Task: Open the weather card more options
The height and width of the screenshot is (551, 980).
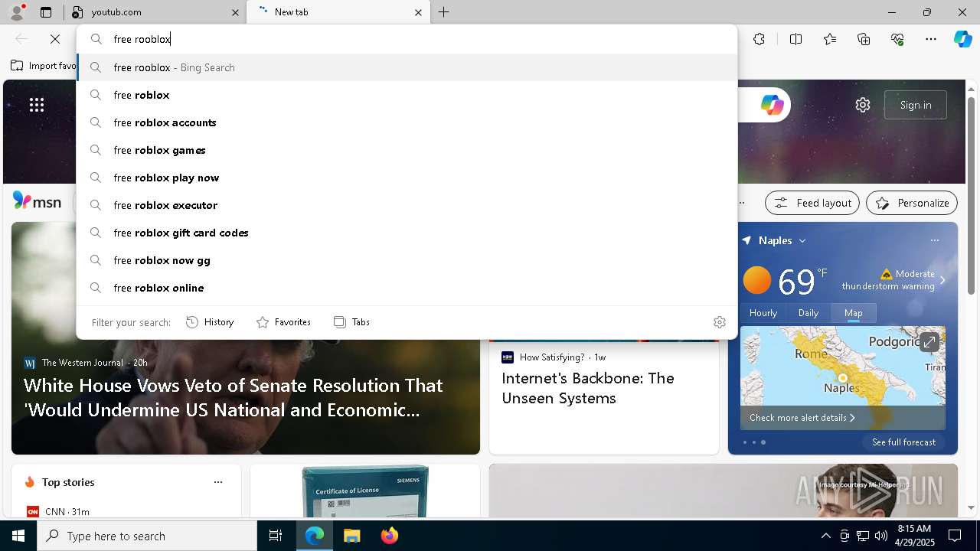Action: point(934,240)
